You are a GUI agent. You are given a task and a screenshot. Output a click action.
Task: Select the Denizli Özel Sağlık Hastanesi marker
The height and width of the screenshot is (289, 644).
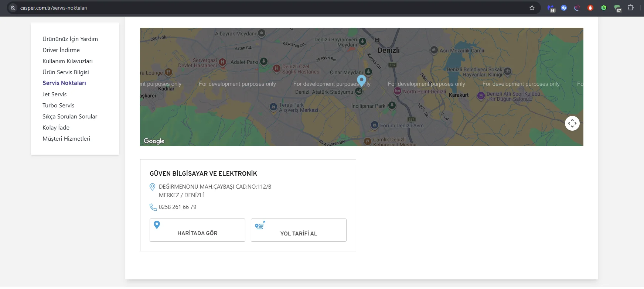277,68
